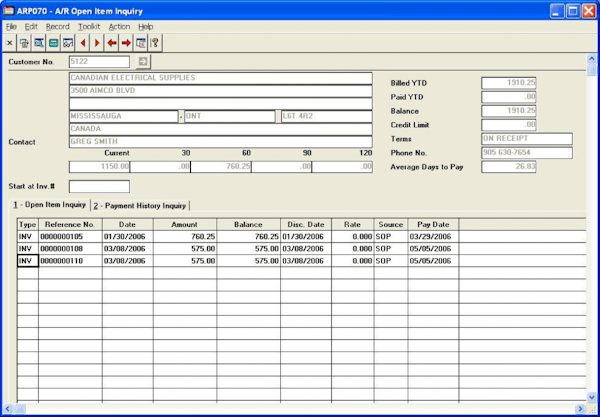Image resolution: width=600 pixels, height=417 pixels.
Task: Switch to Open Item Inquiry tab
Action: coord(50,205)
